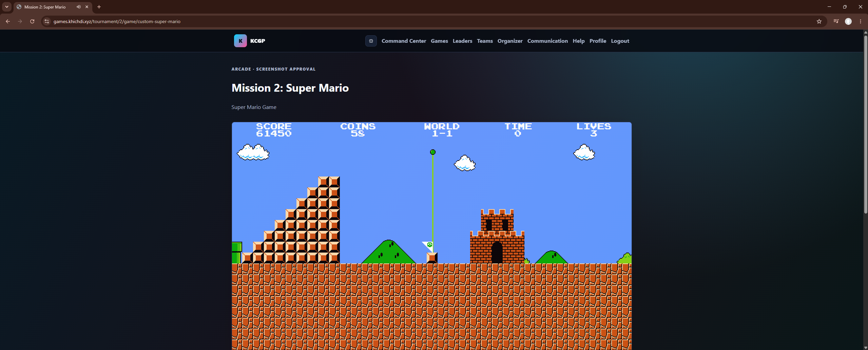Bookmark this page with the star
The height and width of the screenshot is (350, 868).
819,21
